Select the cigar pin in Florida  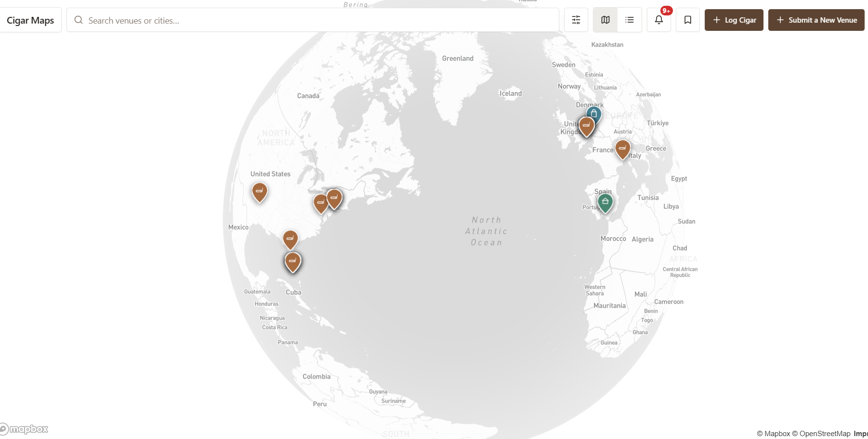292,261
